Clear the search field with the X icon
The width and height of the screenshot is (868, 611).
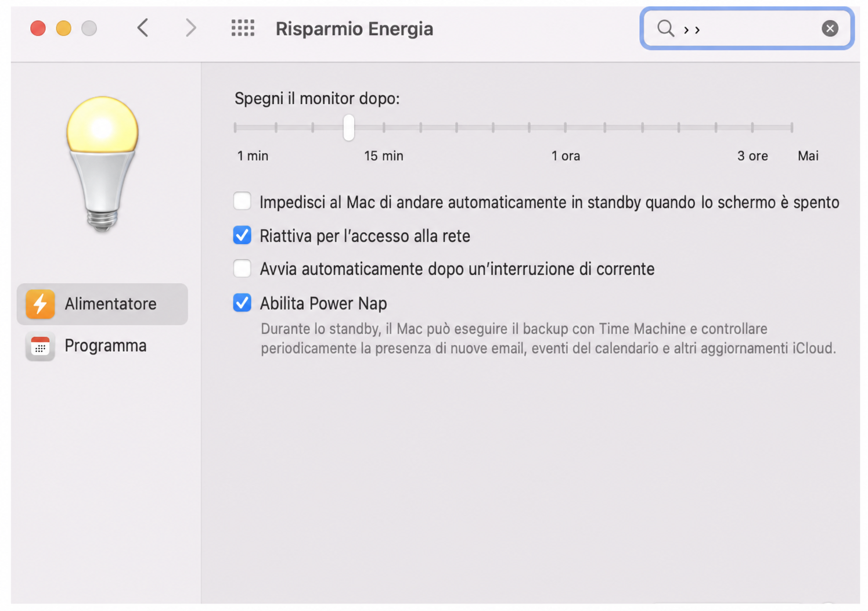tap(830, 28)
